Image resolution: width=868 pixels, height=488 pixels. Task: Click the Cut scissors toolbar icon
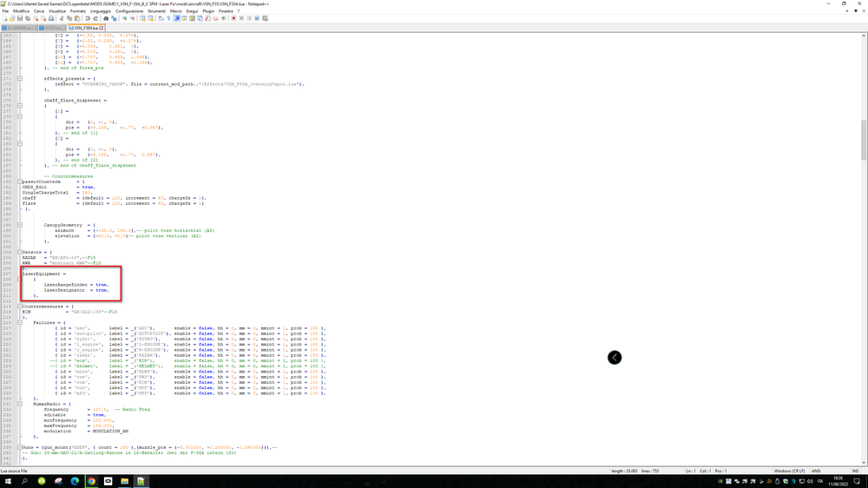(x=62, y=18)
